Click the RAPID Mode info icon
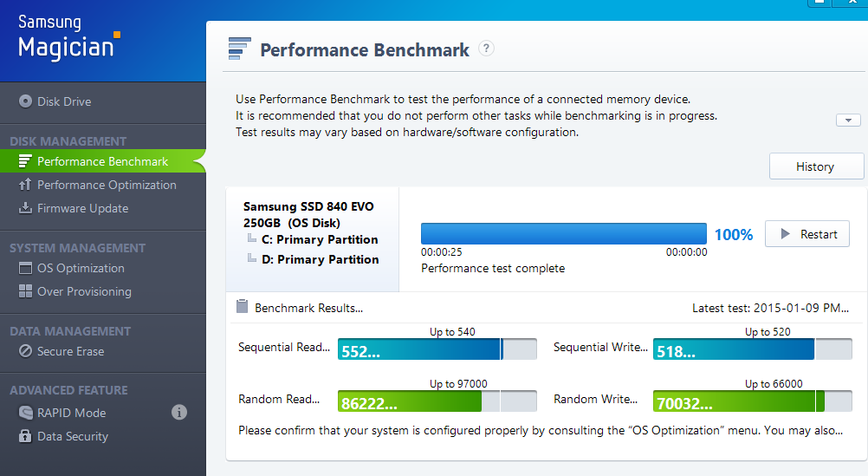 179,413
